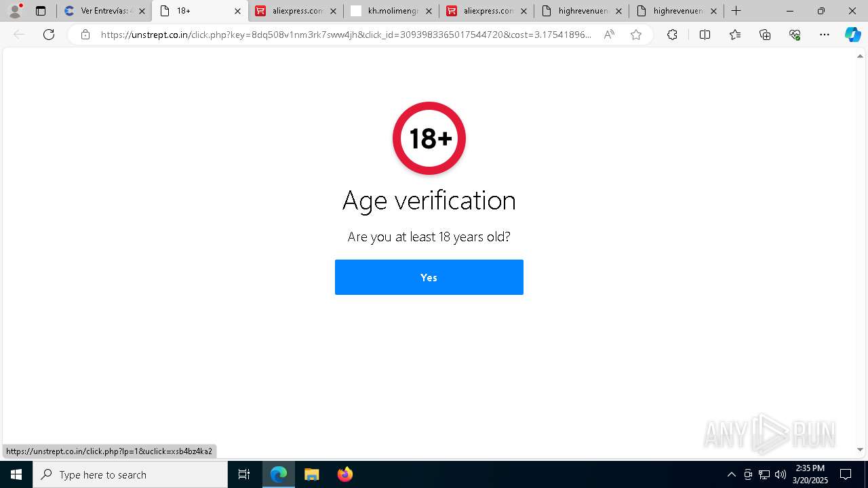View site information lock icon
The image size is (868, 488).
[x=85, y=35]
